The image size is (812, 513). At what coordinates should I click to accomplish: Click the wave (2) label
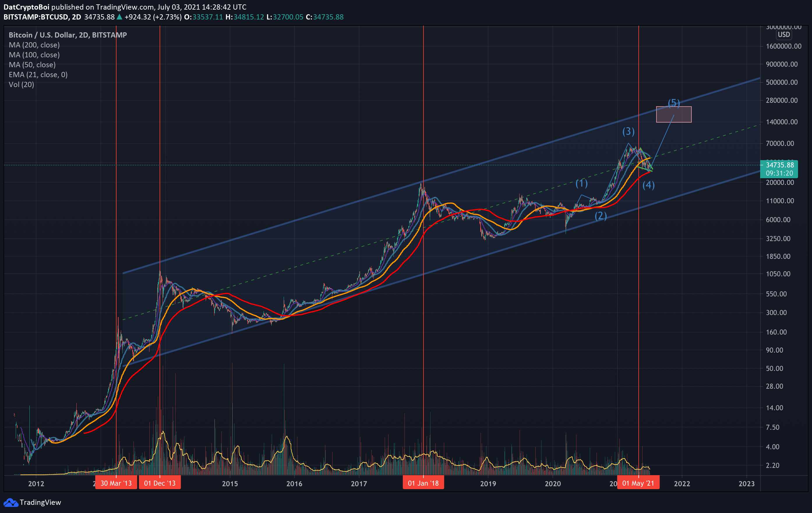(601, 216)
